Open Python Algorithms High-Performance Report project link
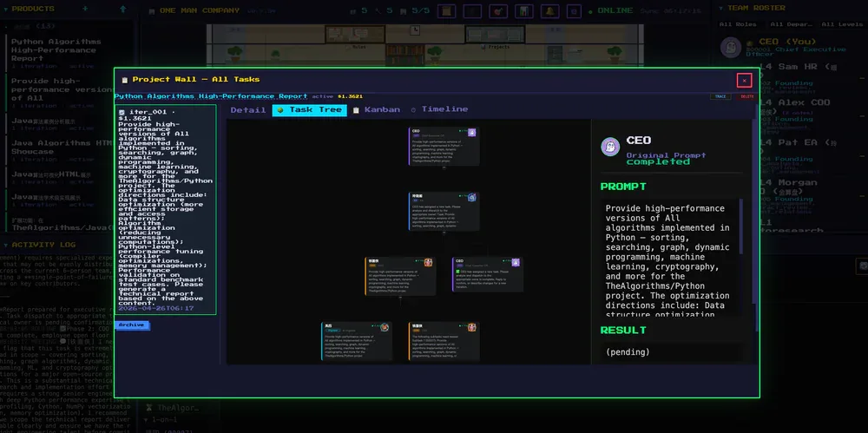The width and height of the screenshot is (868, 433). (x=210, y=96)
